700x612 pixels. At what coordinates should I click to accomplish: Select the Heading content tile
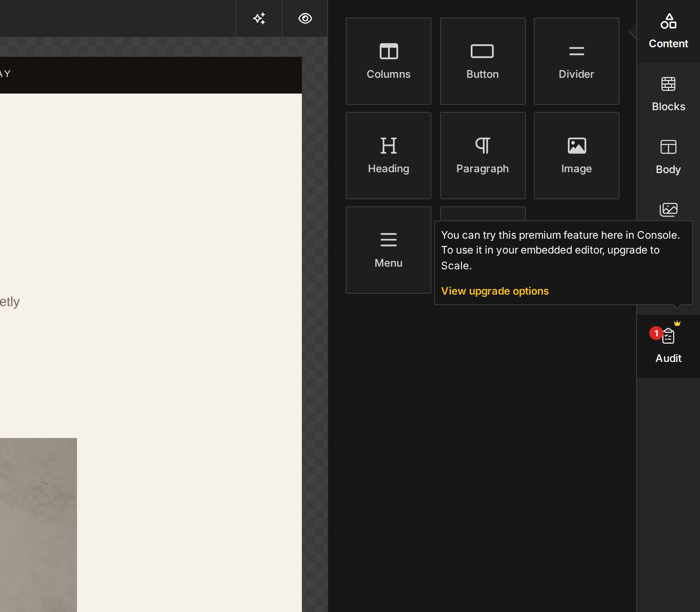click(x=388, y=156)
